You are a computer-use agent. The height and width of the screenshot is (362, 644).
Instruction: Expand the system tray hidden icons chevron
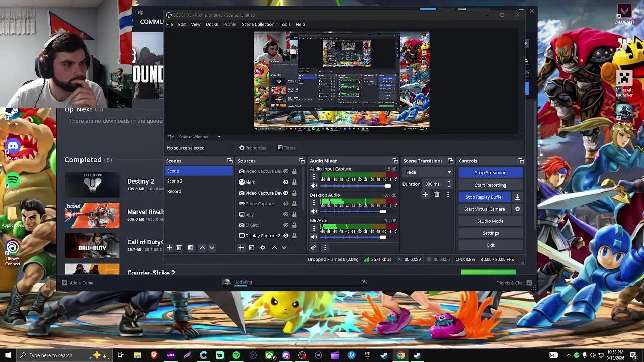[x=568, y=355]
